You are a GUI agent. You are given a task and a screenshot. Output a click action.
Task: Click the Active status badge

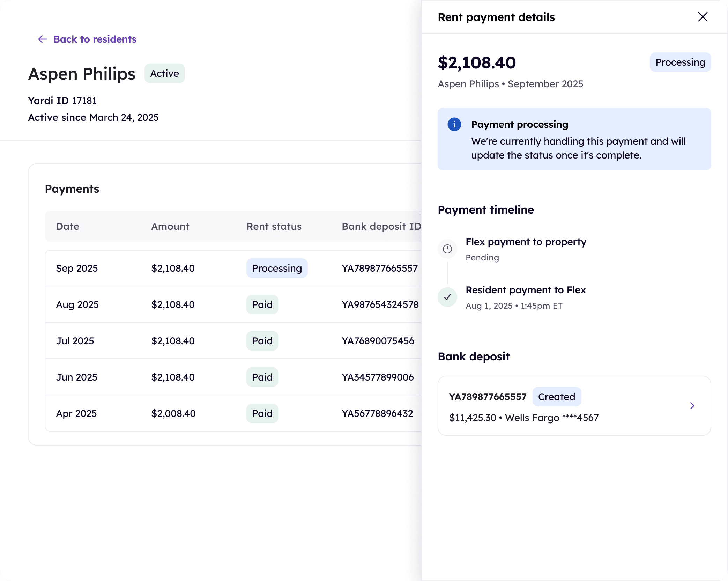tap(164, 73)
